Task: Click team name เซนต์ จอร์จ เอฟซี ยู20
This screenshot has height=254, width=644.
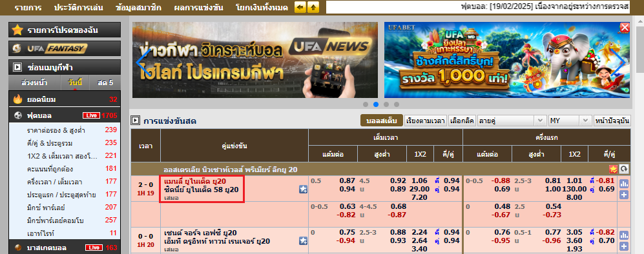Action: pos(200,233)
